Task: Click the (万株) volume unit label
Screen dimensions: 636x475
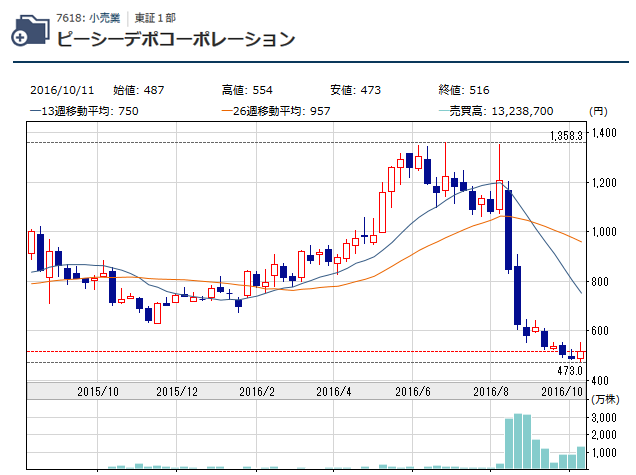Action: click(x=603, y=400)
